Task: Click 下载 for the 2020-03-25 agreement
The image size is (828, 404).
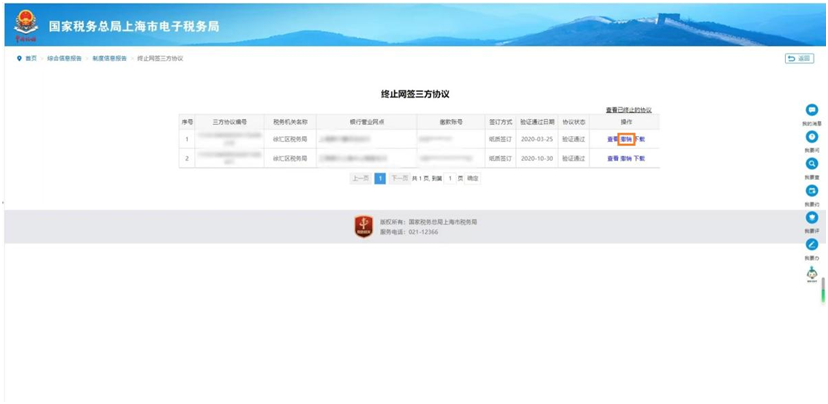Action: pyautogui.click(x=639, y=139)
